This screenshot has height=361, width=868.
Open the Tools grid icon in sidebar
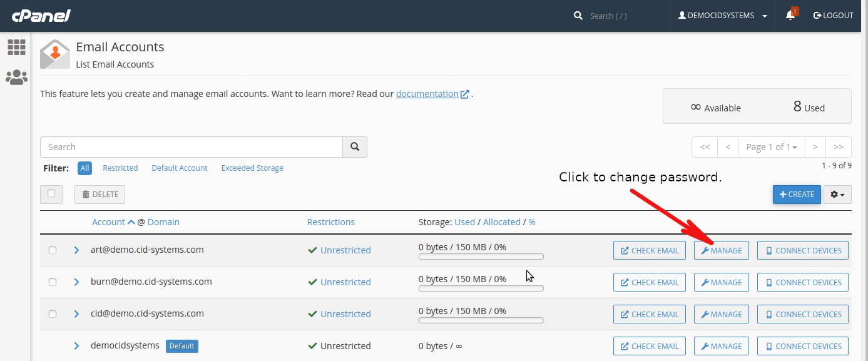tap(16, 47)
